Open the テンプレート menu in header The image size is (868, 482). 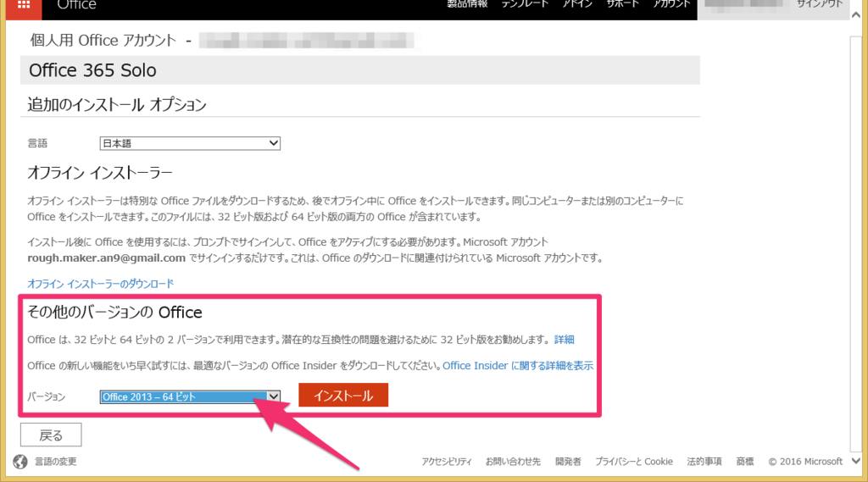525,4
